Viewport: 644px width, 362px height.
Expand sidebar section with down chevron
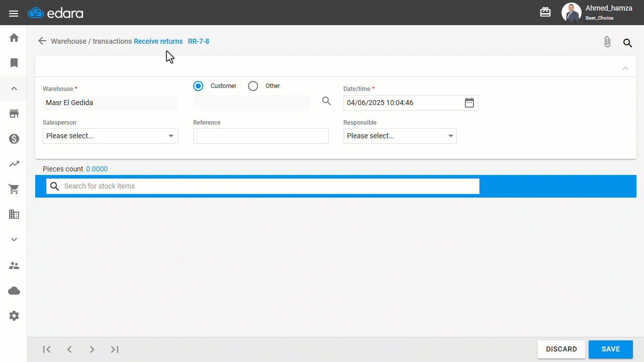tap(14, 240)
